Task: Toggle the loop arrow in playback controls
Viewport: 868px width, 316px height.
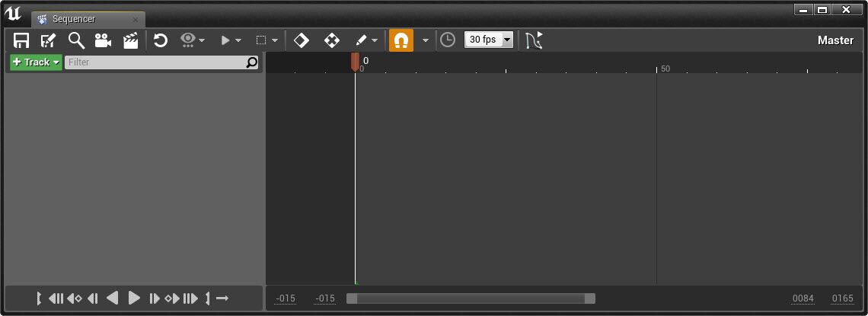Action: tap(222, 298)
